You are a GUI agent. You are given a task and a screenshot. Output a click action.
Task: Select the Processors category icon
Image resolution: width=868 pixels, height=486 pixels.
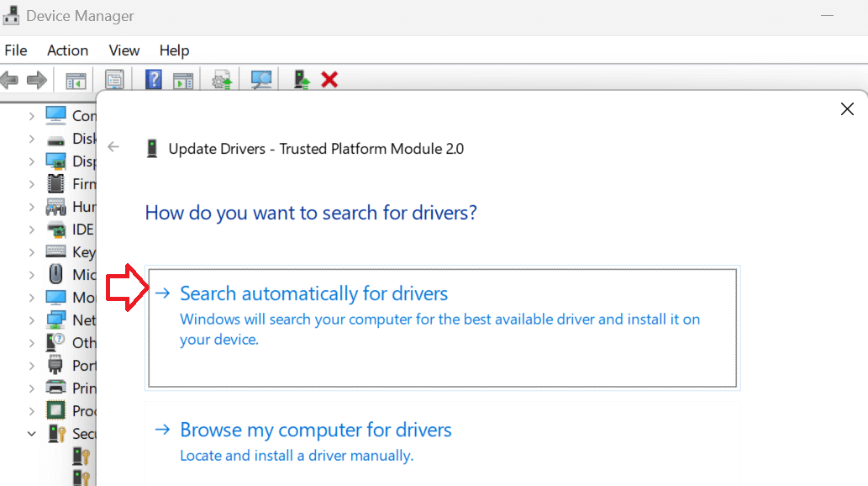click(56, 410)
